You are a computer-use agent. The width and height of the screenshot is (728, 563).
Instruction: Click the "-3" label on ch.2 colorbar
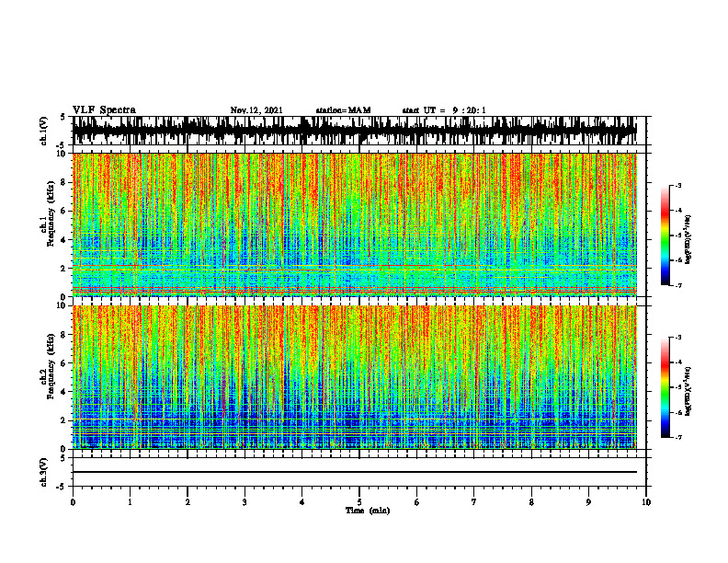(678, 338)
